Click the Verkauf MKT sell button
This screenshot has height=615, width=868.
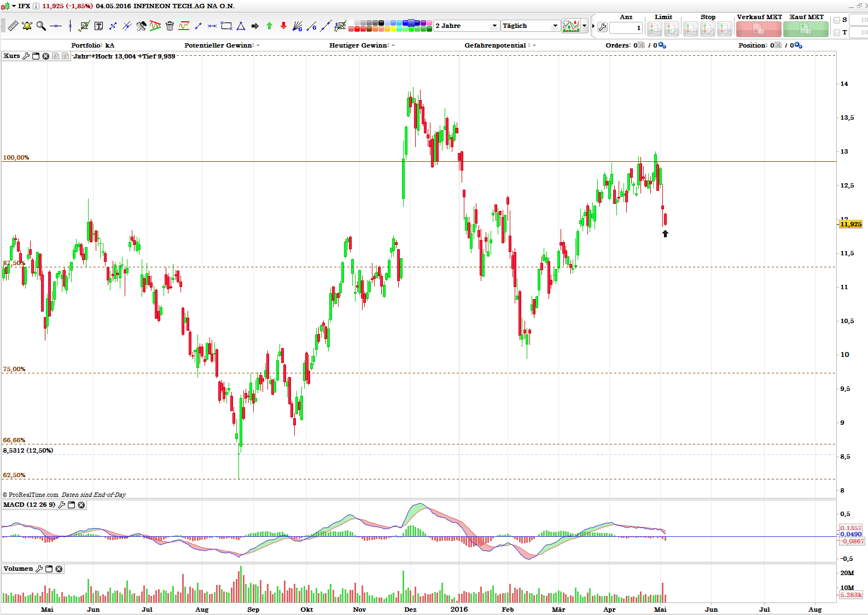759,29
